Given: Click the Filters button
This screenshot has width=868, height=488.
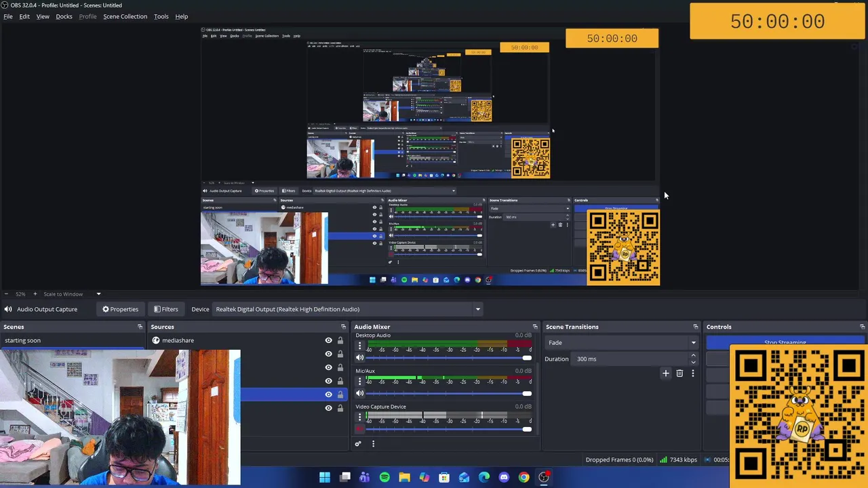Looking at the screenshot, I should 165,309.
